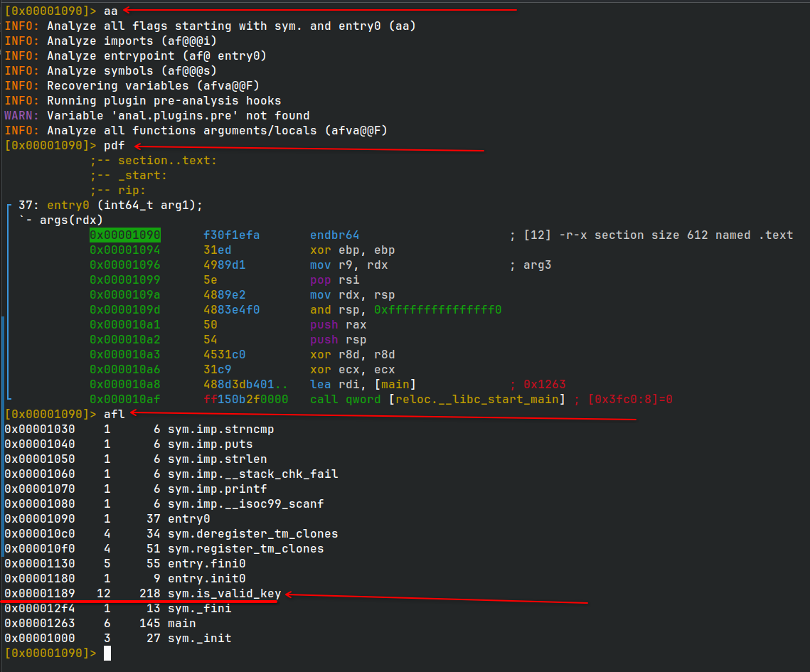The height and width of the screenshot is (672, 810).
Task: Click the terminal cursor at the prompt
Action: 107,653
